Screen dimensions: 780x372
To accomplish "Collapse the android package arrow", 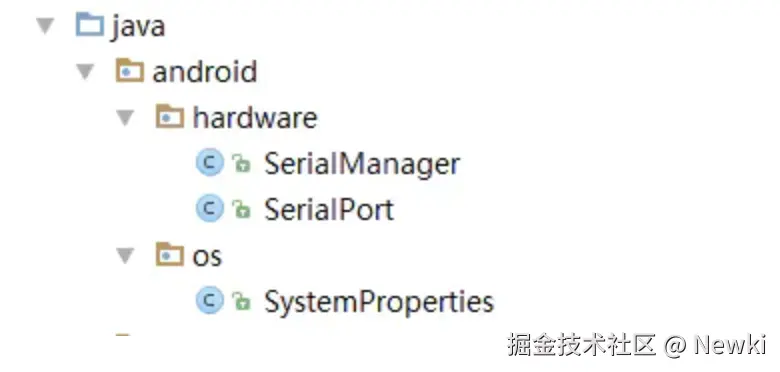I will point(85,72).
